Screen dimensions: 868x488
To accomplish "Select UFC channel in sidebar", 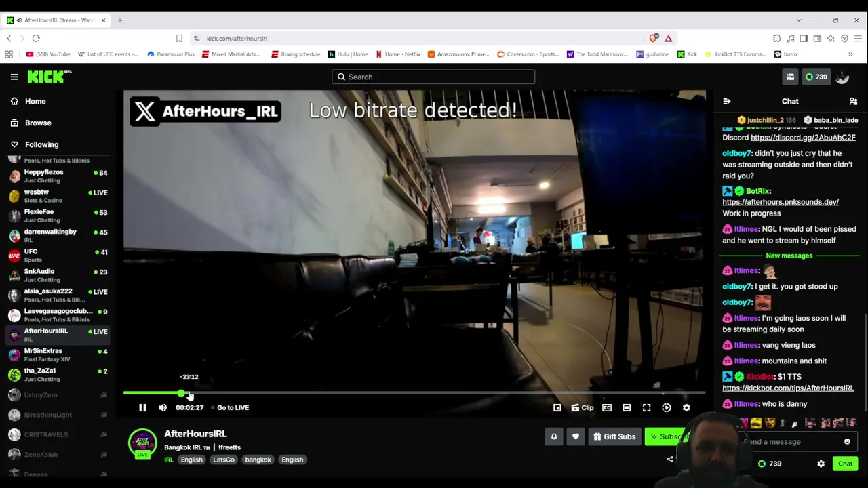I will coord(59,256).
